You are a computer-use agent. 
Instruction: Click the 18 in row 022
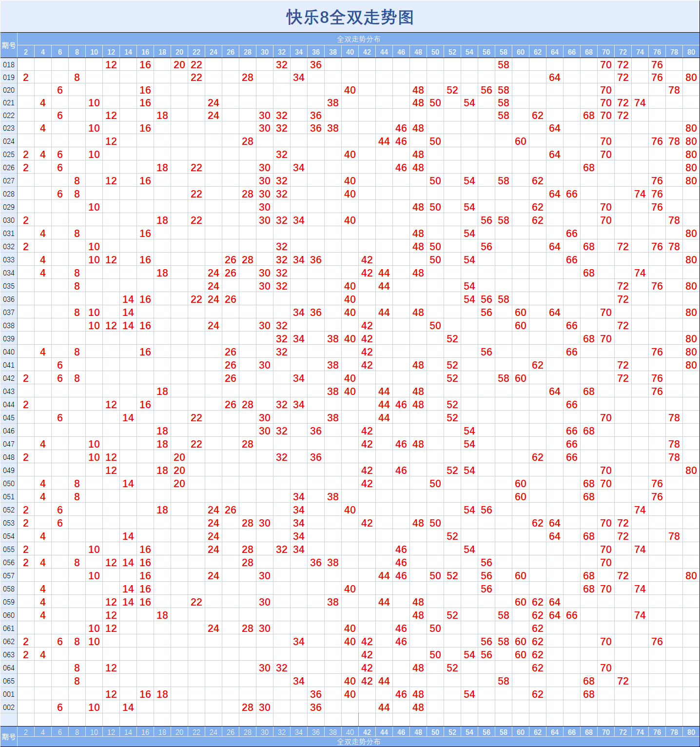[162, 115]
